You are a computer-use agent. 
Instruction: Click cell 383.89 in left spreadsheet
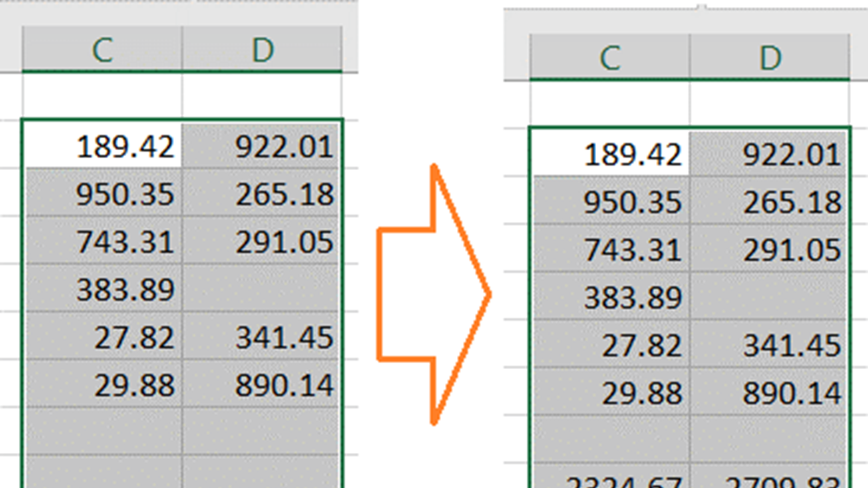(102, 289)
